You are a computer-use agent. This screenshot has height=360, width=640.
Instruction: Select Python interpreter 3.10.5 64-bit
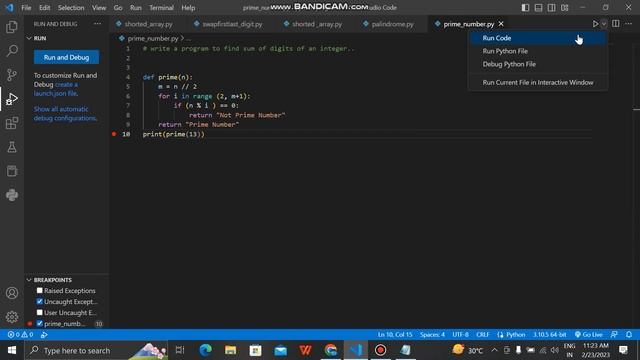pyautogui.click(x=549, y=335)
